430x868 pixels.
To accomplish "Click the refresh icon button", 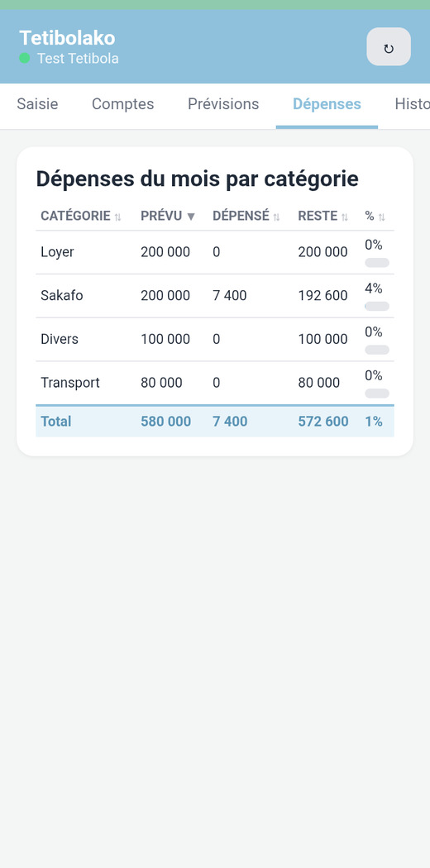I will [389, 47].
